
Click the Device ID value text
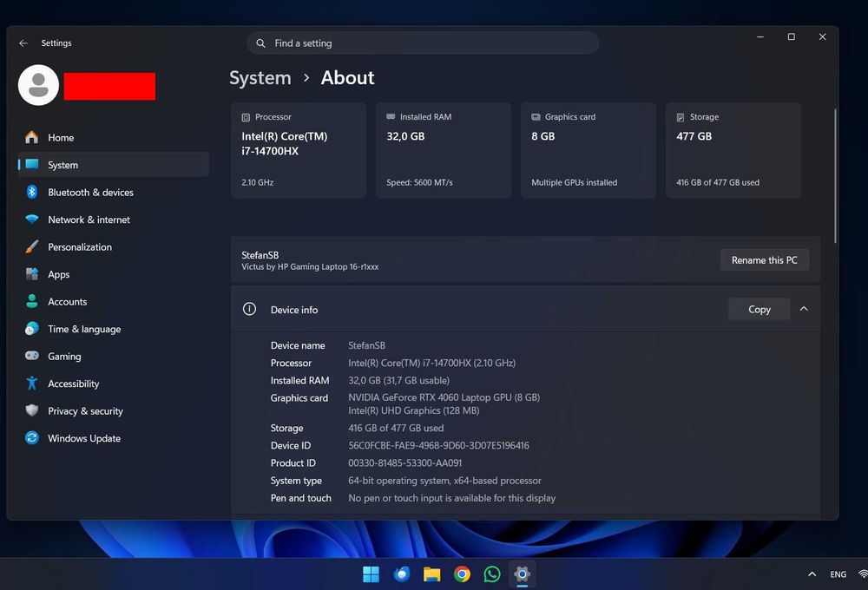(x=438, y=446)
